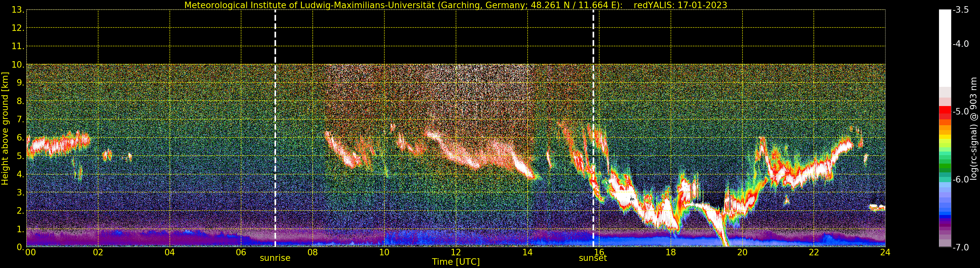Screen dimensions: 980x268
Task: Click the height axis tick label 13
Action: 18,10
